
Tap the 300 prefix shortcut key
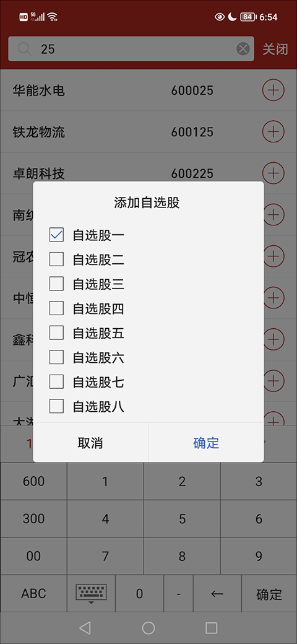tap(33, 519)
